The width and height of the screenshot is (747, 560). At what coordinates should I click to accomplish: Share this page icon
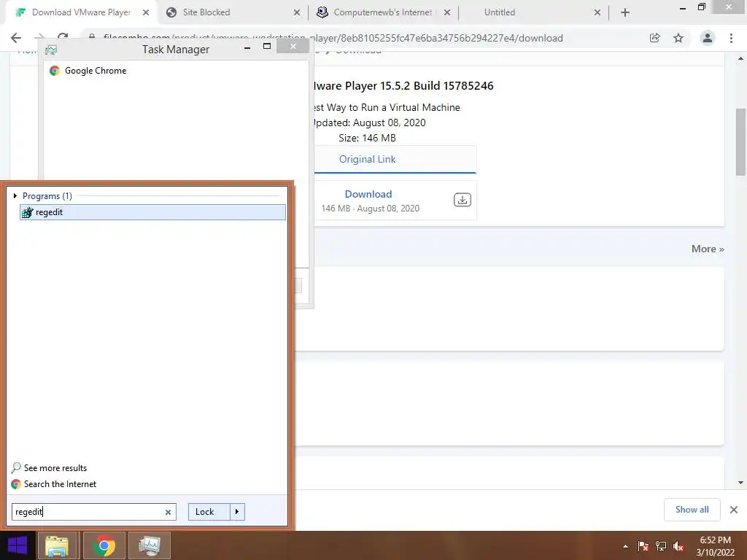click(655, 38)
